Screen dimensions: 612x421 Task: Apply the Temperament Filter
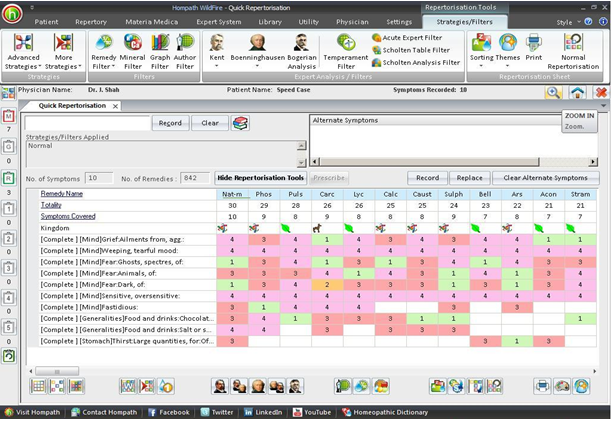[346, 52]
